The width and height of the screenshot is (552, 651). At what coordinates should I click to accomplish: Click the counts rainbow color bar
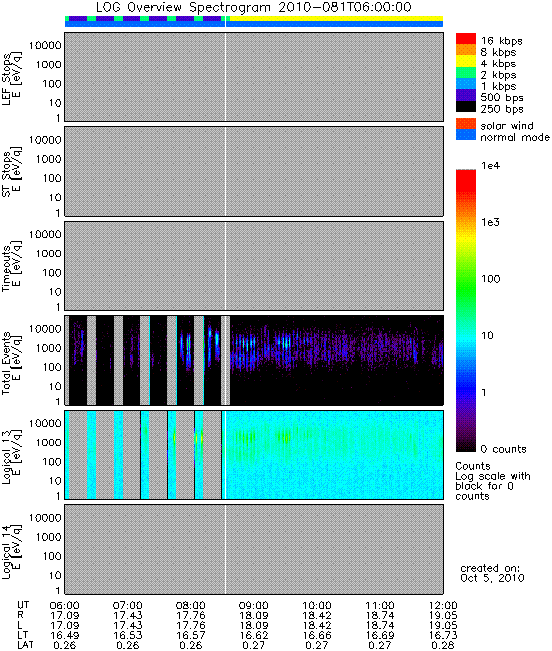coord(466,311)
